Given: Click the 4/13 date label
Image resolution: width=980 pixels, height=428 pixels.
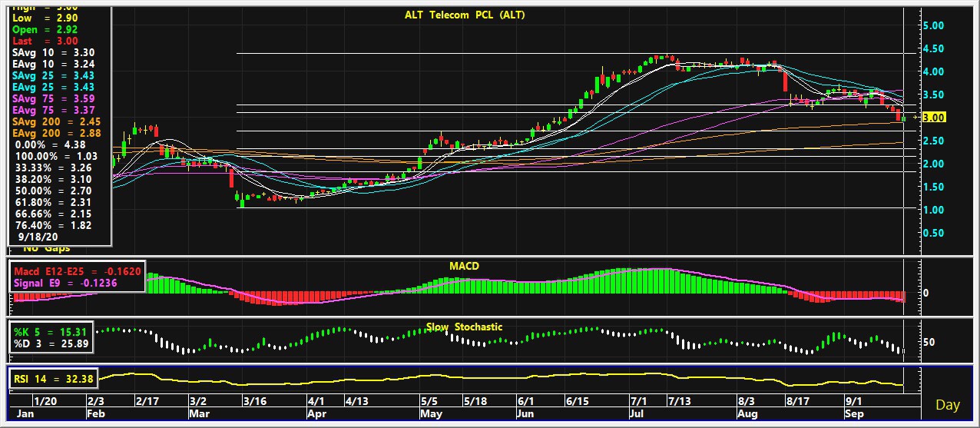Looking at the screenshot, I should (x=356, y=401).
